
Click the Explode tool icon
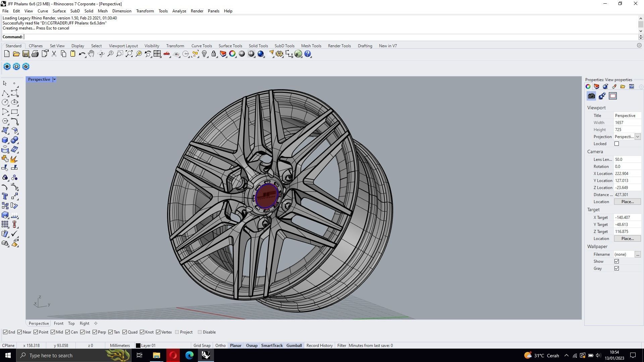click(14, 159)
